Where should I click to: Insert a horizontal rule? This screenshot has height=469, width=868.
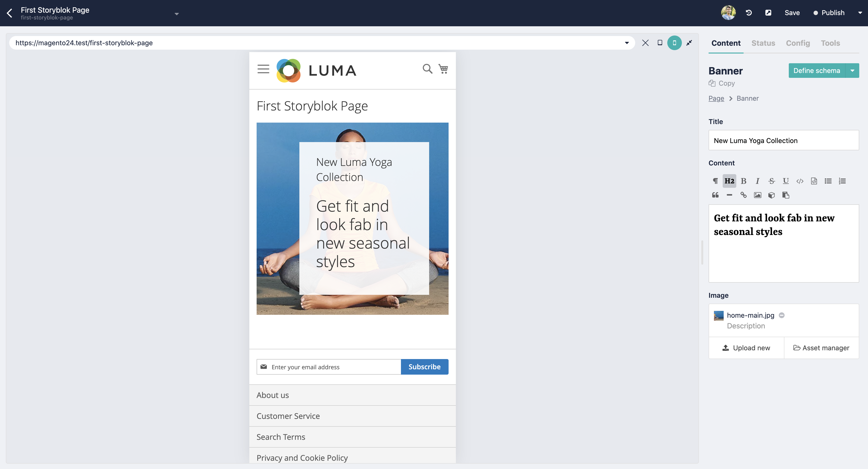click(729, 195)
